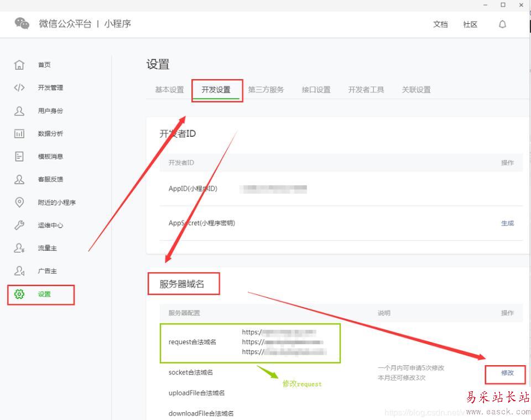This screenshot has width=531, height=420.
Task: Click the WeChat logo in header
Action: point(22,23)
